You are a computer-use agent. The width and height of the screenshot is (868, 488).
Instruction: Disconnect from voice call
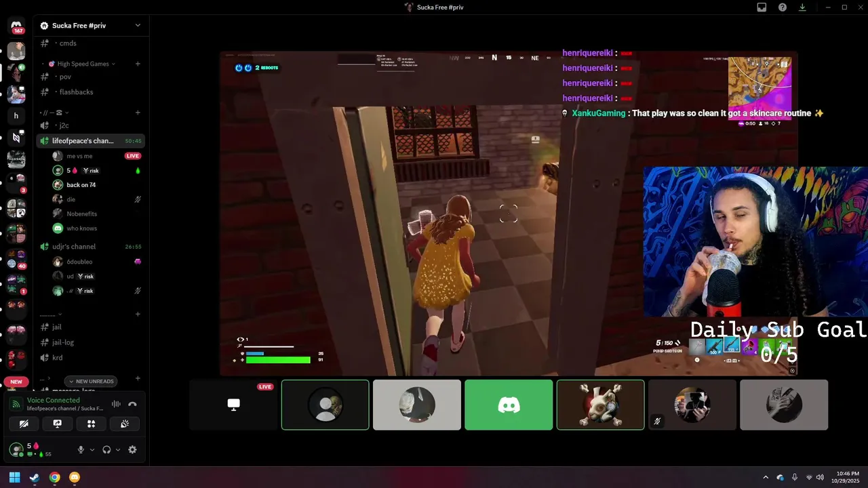pyautogui.click(x=133, y=404)
